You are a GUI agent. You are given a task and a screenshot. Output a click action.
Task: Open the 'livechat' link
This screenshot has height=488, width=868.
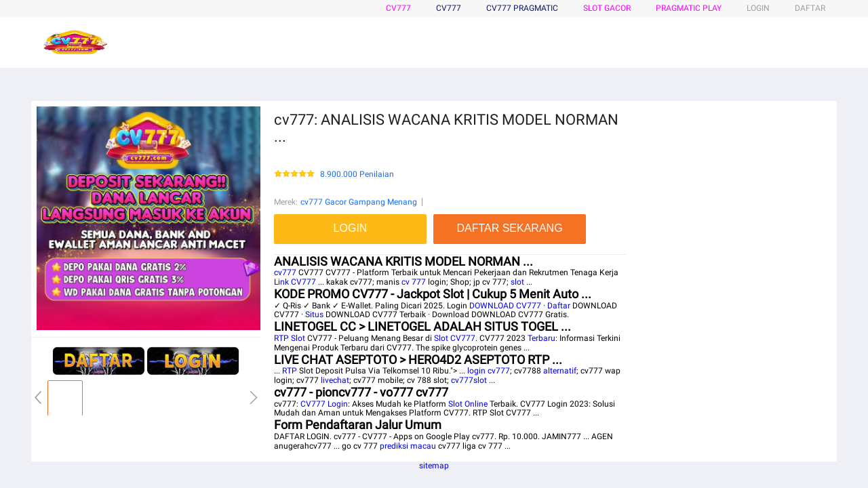pyautogui.click(x=335, y=380)
